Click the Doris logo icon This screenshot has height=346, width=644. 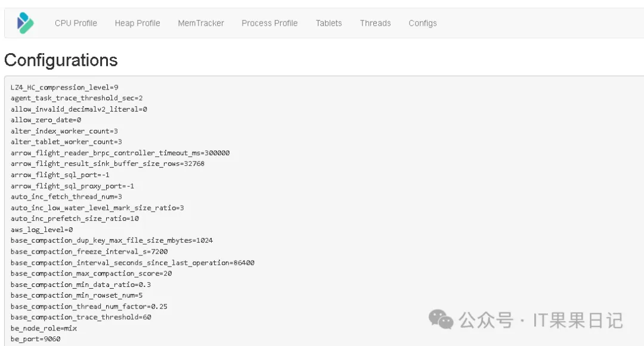click(25, 23)
